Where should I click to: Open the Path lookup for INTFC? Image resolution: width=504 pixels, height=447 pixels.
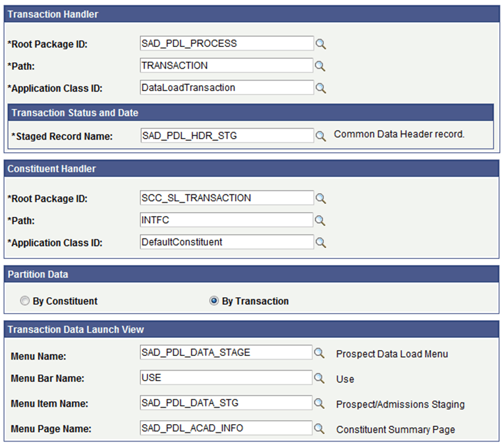321,220
